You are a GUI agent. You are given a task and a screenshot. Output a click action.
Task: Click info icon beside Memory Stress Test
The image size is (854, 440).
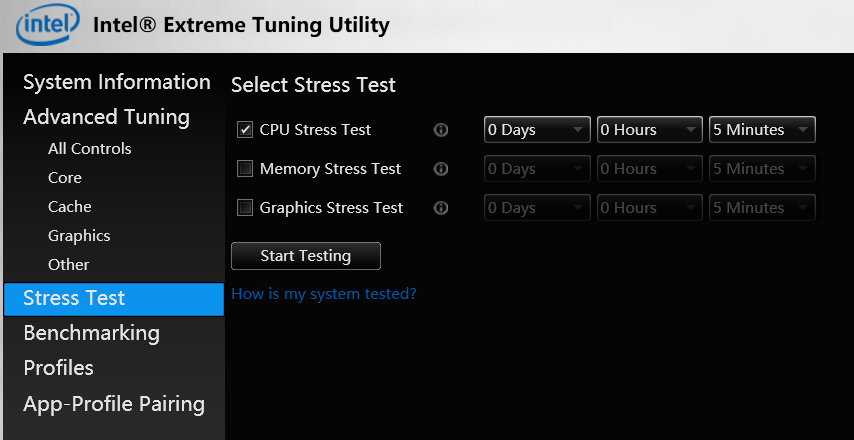coord(441,169)
